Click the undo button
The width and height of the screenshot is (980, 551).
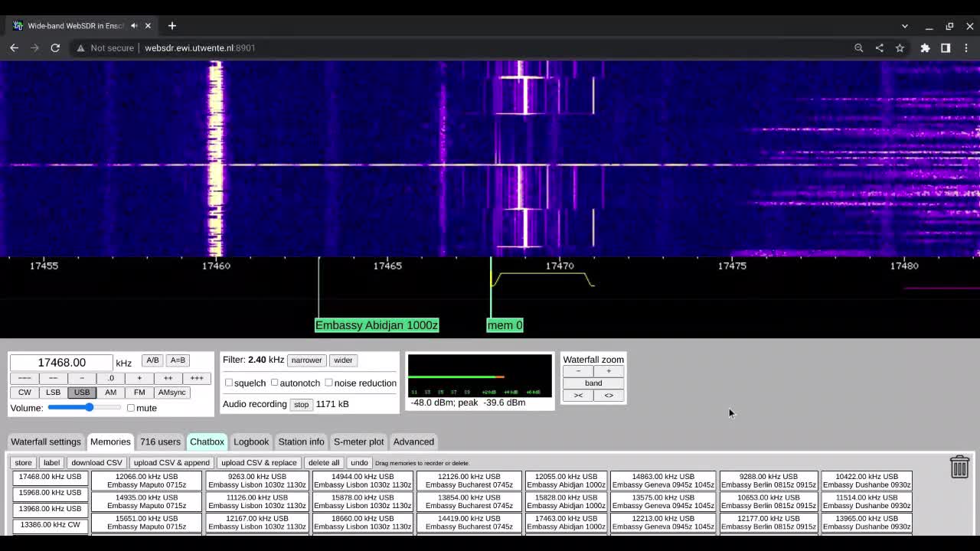[359, 463]
